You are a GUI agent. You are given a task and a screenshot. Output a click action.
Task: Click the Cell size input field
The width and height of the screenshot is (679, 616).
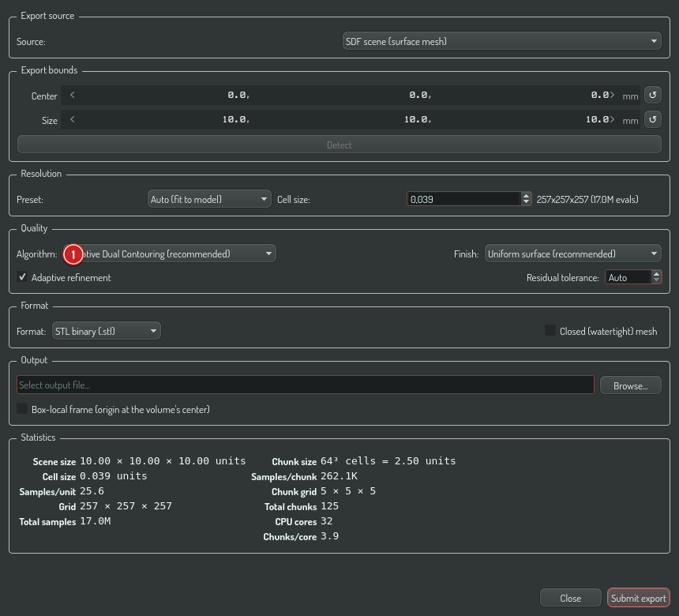point(463,199)
